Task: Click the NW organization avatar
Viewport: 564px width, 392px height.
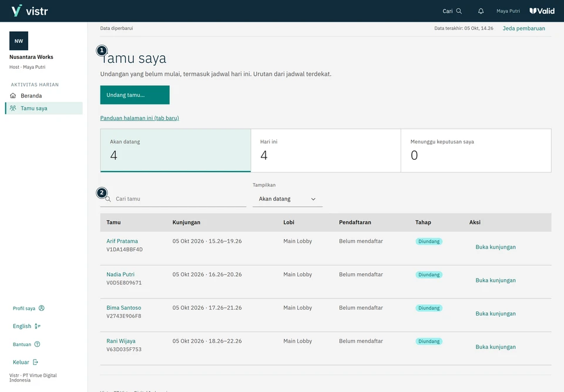Action: click(x=19, y=41)
